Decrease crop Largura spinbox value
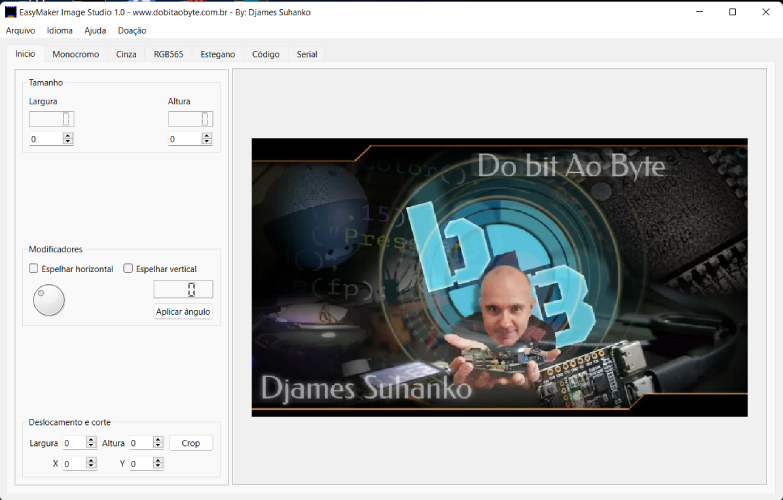Screen dimensions: 783x500 91,446
